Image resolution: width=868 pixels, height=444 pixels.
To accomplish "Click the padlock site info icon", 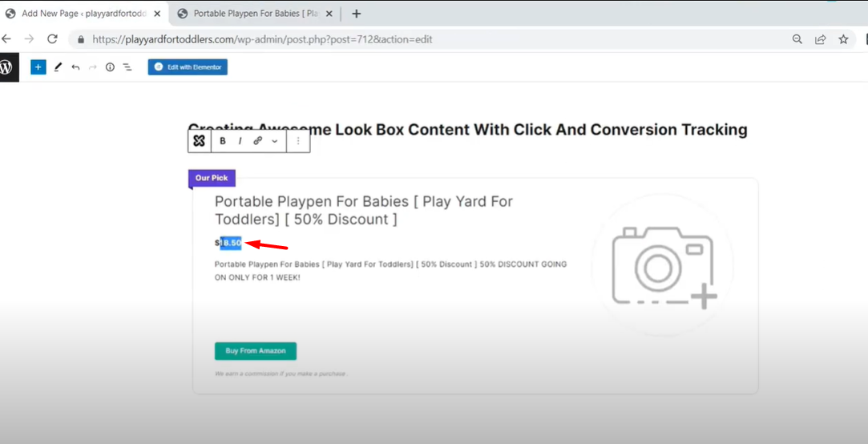I will click(x=82, y=40).
